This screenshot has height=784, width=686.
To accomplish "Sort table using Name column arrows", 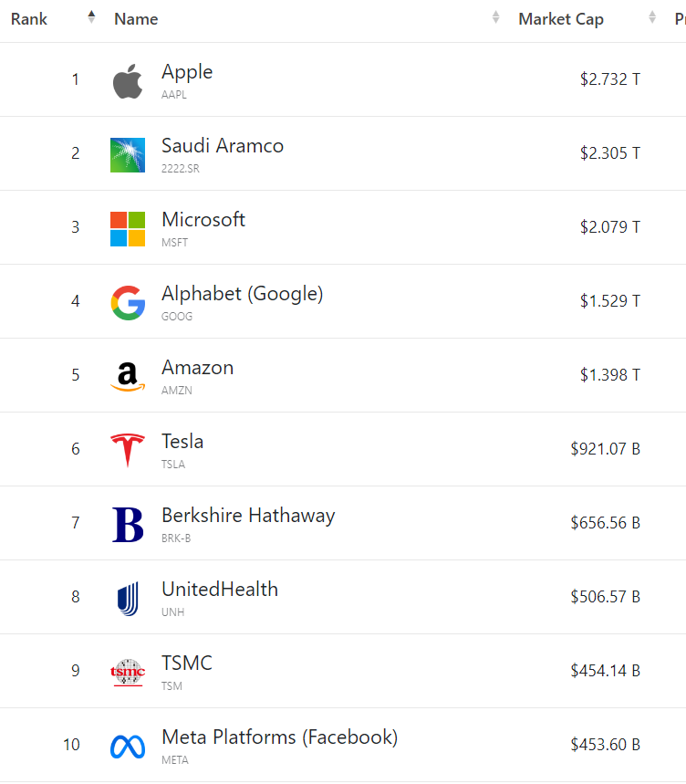I will point(495,17).
